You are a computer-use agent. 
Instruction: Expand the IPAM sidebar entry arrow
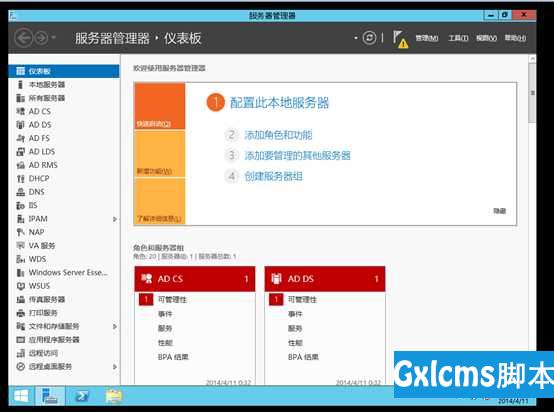115,219
